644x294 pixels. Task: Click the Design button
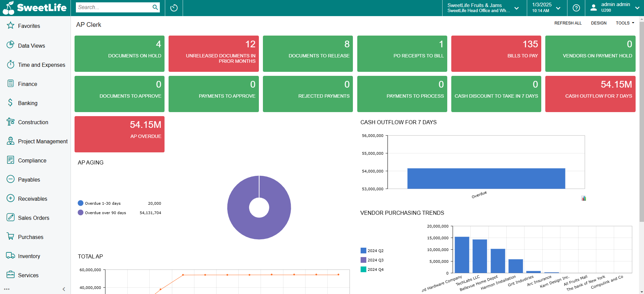pyautogui.click(x=599, y=23)
